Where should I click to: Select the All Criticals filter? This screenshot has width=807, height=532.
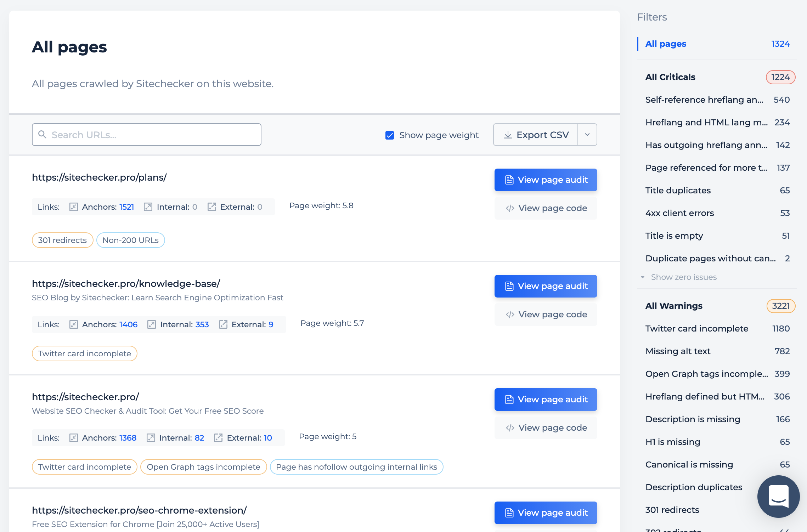tap(717, 77)
